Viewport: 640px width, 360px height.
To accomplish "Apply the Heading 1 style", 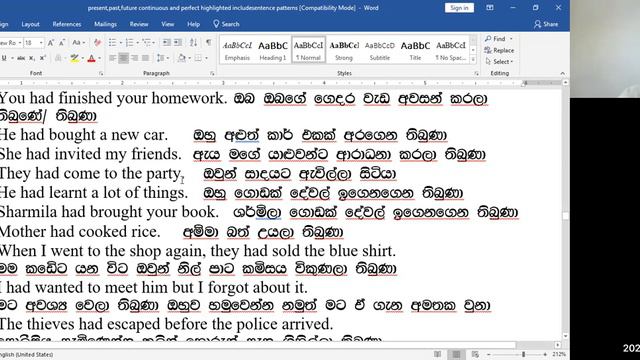I will pyautogui.click(x=273, y=50).
